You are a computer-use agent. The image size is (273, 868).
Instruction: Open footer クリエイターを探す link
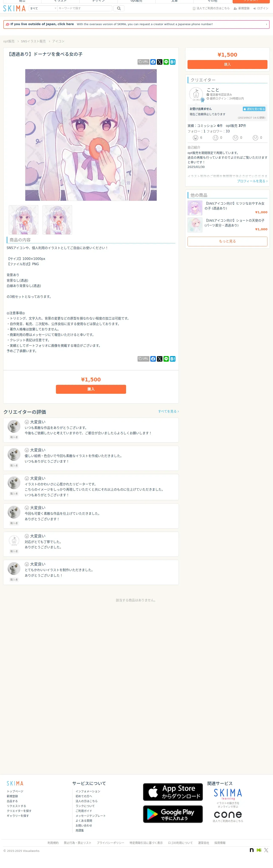(x=19, y=811)
